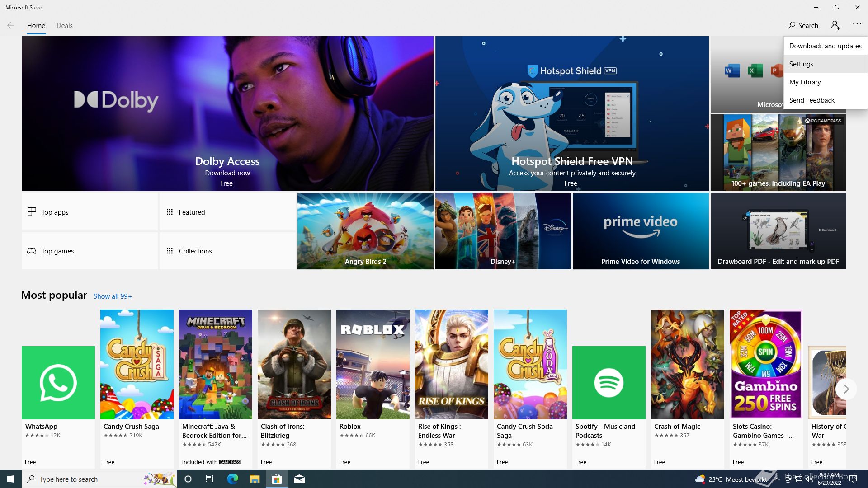Image resolution: width=868 pixels, height=488 pixels.
Task: Open the Roblox game card
Action: [373, 389]
